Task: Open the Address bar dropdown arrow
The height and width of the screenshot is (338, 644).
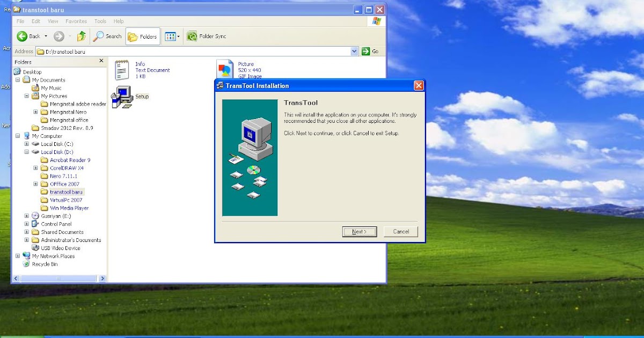Action: 354,51
